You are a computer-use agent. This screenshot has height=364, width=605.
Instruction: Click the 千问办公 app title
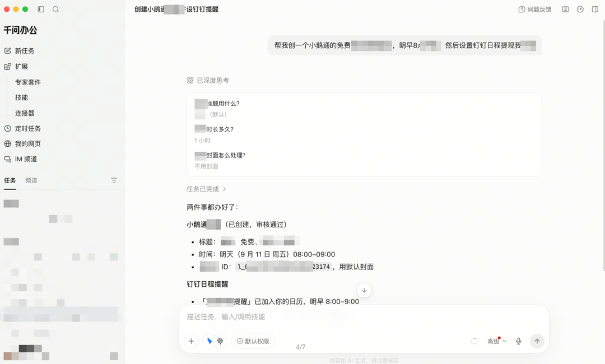(x=21, y=30)
